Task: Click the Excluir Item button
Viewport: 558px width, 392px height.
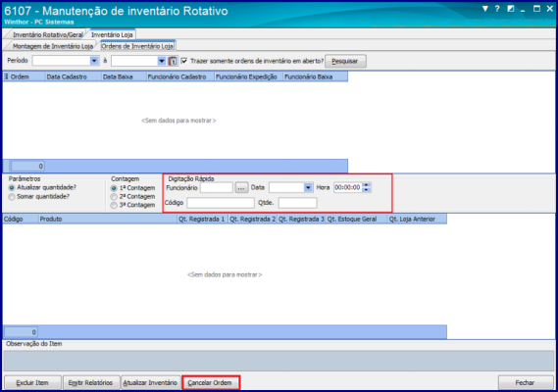Action: (x=32, y=383)
